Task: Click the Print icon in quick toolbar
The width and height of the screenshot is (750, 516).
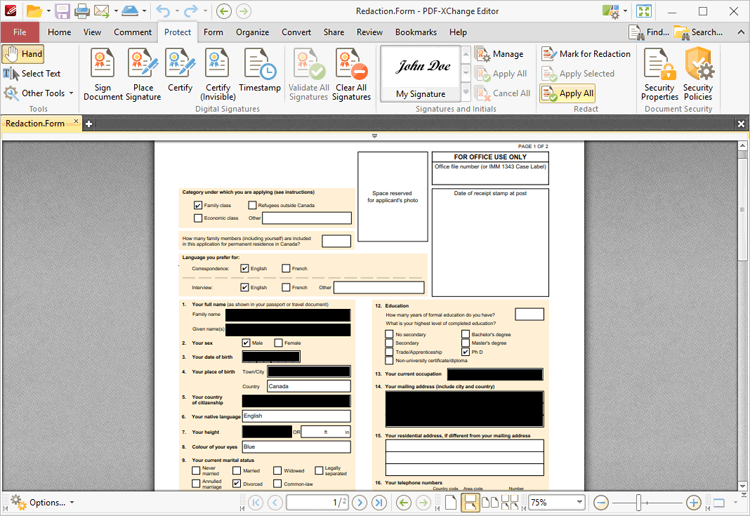Action: [82, 11]
